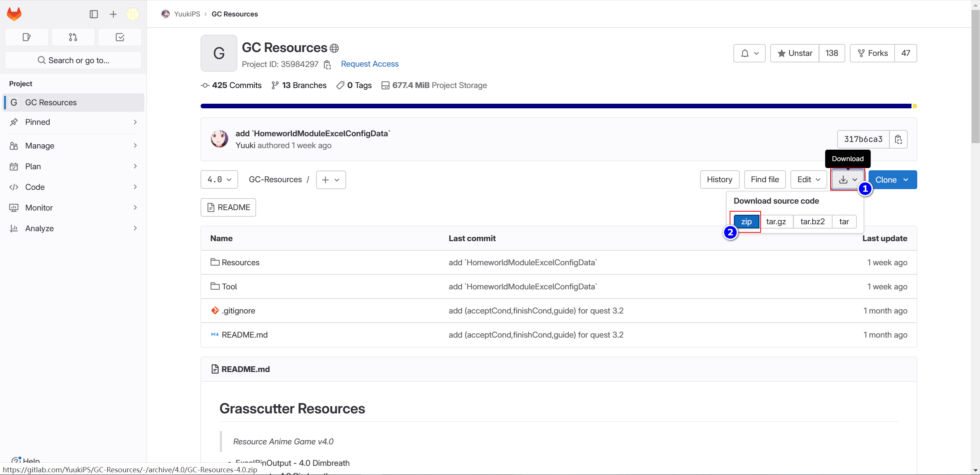Open the create new plus menu
This screenshot has width=980, height=475.
tap(113, 14)
